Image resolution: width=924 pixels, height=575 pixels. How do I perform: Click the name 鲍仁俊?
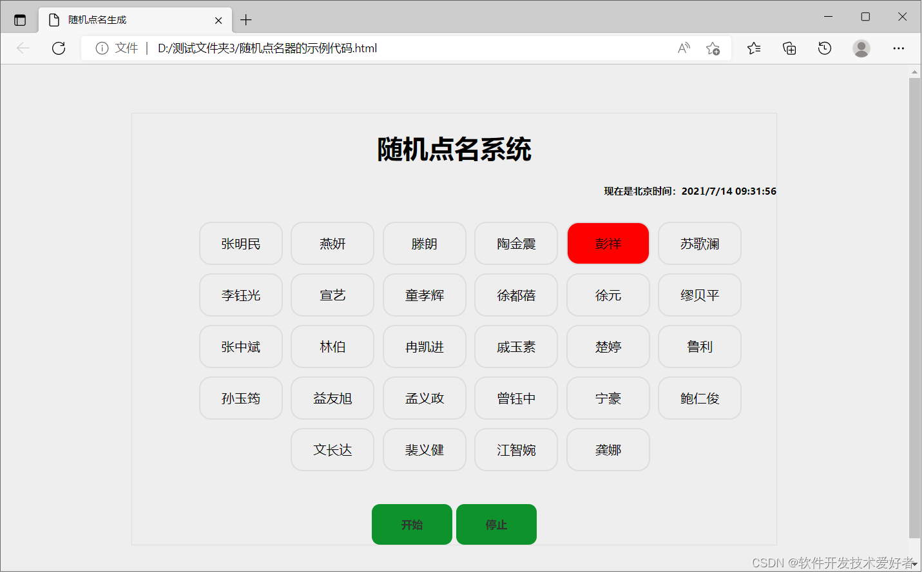[x=700, y=398]
